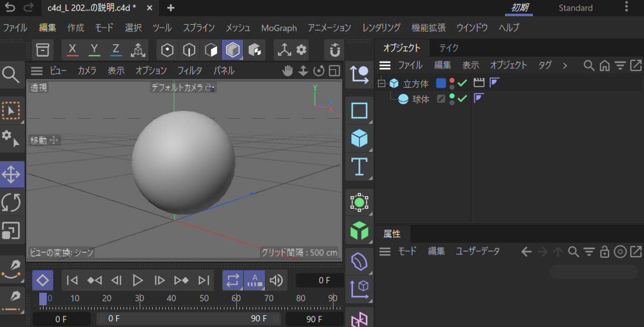Collapse the 立方体 tree item

point(382,83)
